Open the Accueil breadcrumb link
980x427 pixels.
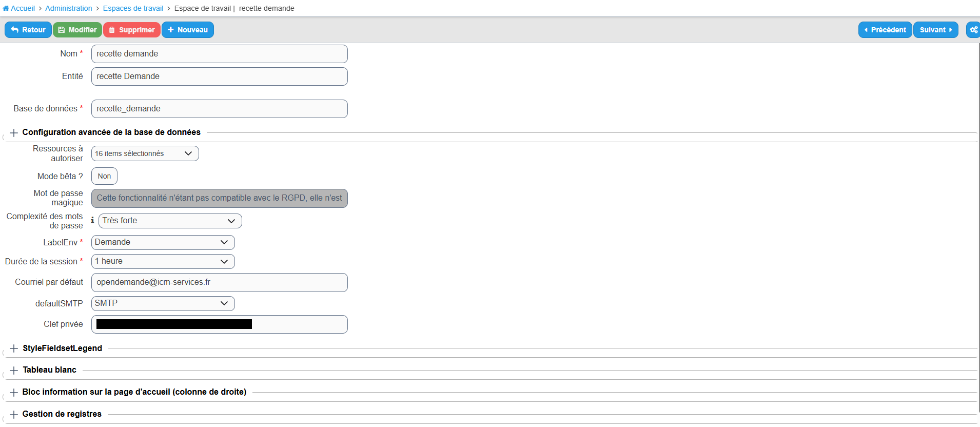coord(23,8)
